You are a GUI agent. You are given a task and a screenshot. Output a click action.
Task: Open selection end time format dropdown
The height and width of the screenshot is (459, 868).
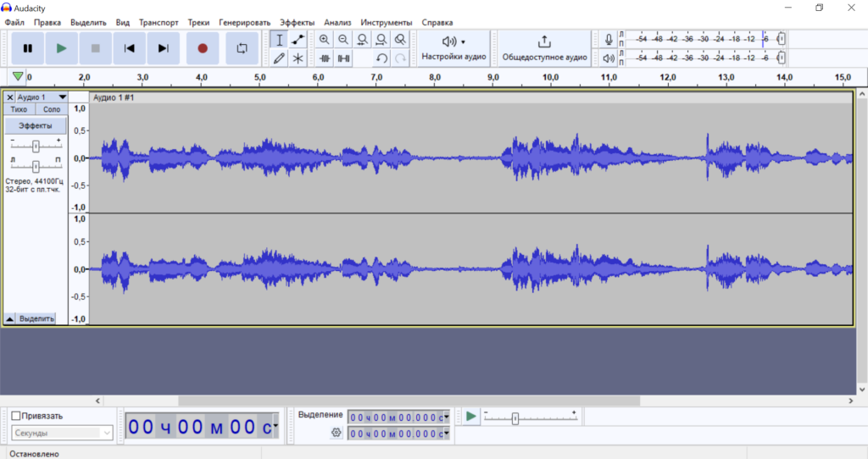click(x=446, y=434)
